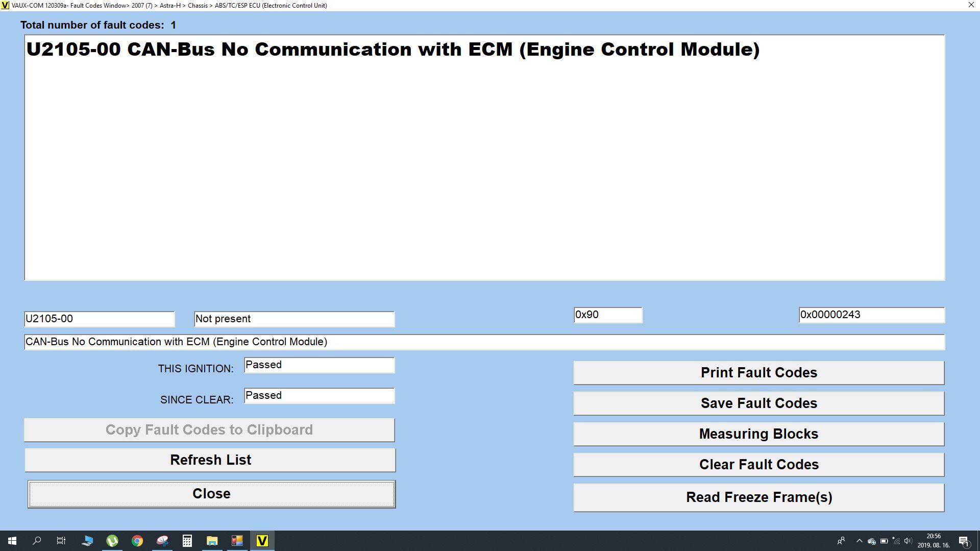Open taskbar search magnifier
Viewport: 980px width, 551px height.
click(37, 541)
